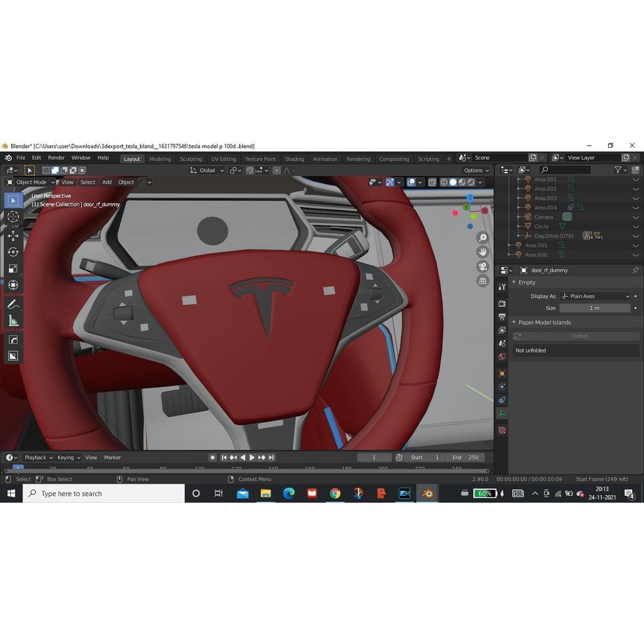Screen dimensions: 644x644
Task: Switch to solid viewport shading
Action: pos(453,182)
